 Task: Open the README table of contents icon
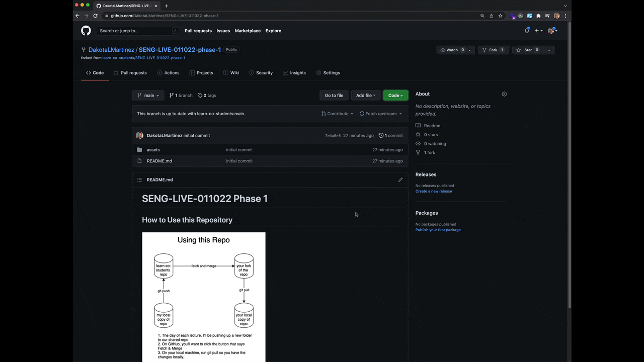pyautogui.click(x=139, y=179)
